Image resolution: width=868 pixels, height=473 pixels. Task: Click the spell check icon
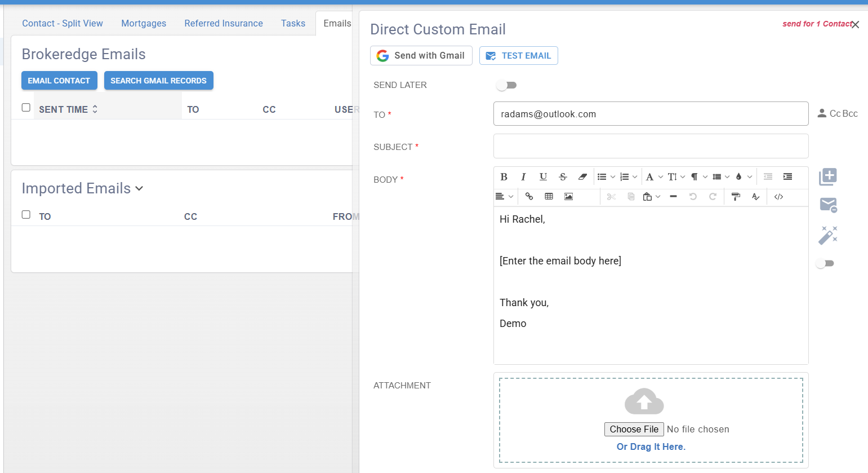tap(755, 196)
